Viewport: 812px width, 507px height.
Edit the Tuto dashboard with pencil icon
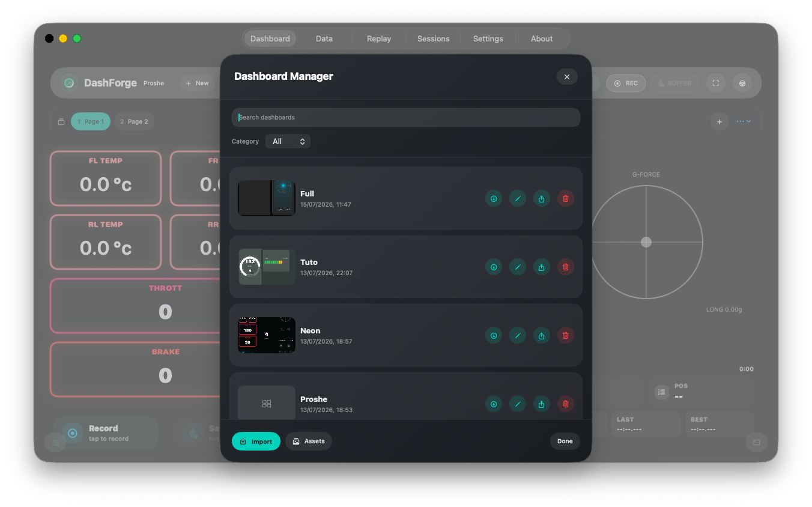(x=518, y=267)
